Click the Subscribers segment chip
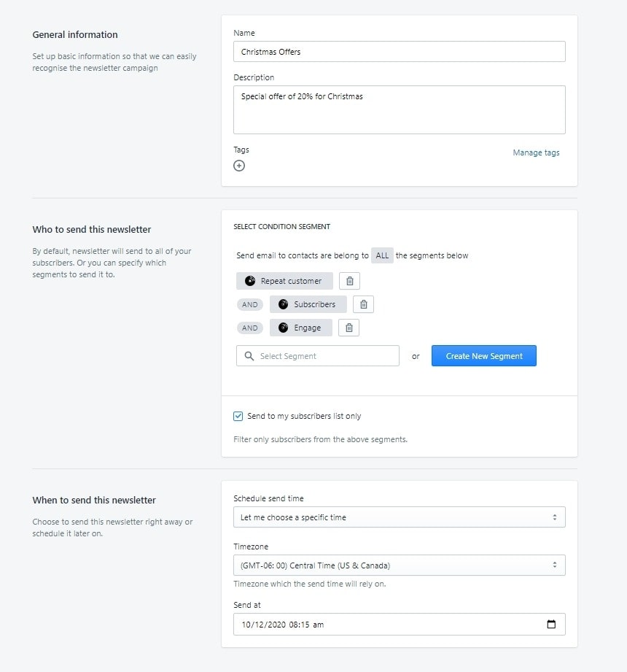 click(308, 304)
